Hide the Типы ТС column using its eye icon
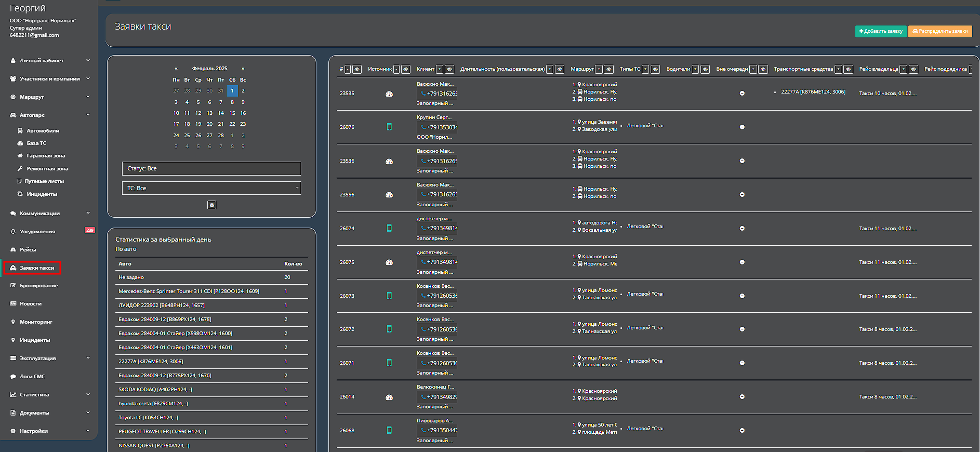Viewport: 980px width, 452px height. tap(655, 69)
